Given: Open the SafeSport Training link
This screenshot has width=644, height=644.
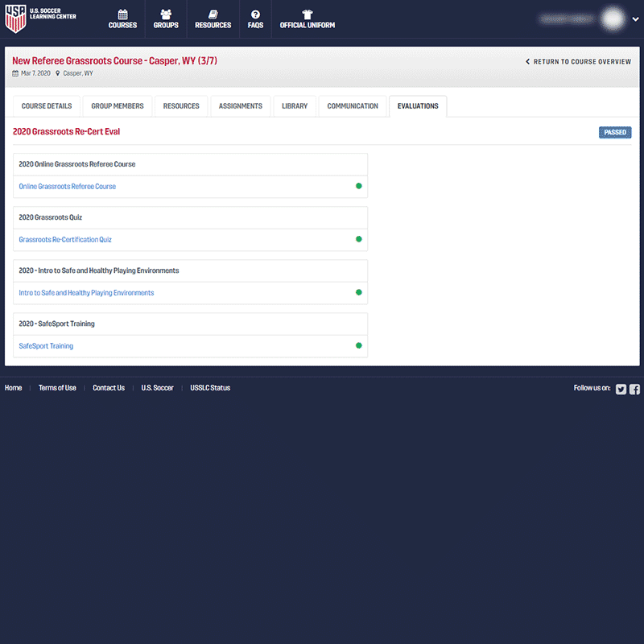Looking at the screenshot, I should [x=46, y=346].
